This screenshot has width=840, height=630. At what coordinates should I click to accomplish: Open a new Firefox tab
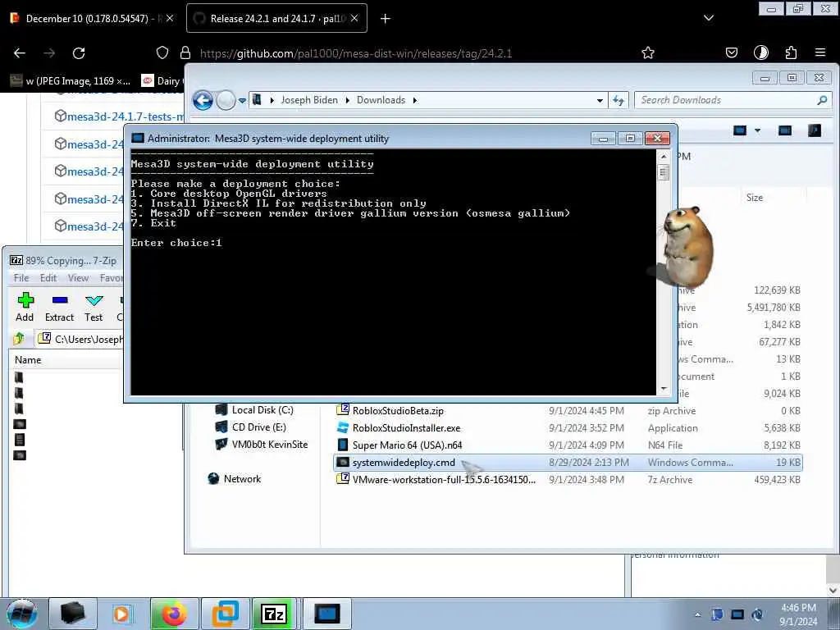[386, 19]
